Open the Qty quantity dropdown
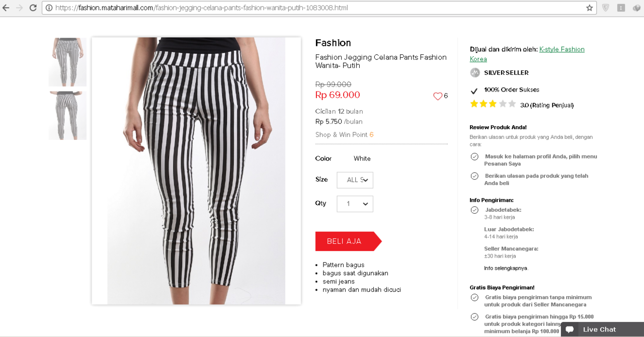 click(x=355, y=204)
